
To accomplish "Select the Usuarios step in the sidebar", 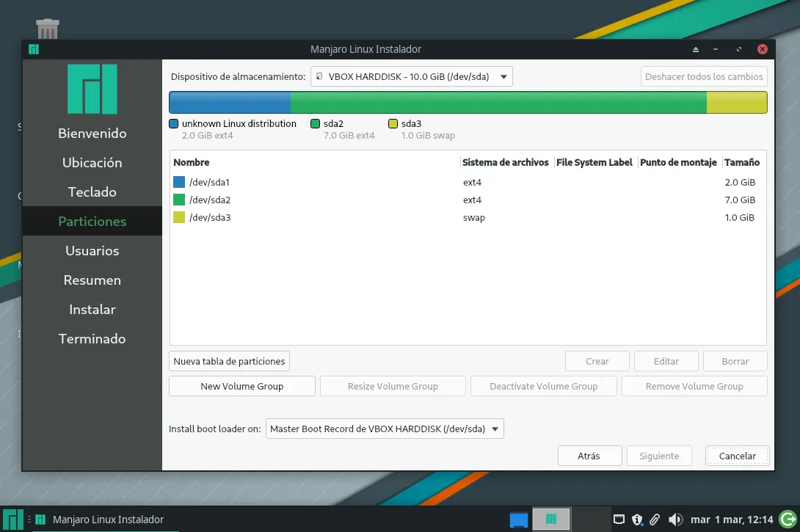I will coord(92,251).
